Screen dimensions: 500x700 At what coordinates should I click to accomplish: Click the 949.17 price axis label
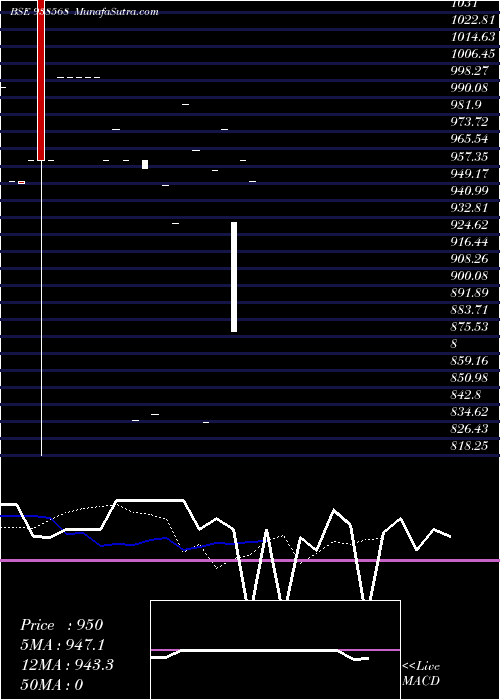pos(470,174)
